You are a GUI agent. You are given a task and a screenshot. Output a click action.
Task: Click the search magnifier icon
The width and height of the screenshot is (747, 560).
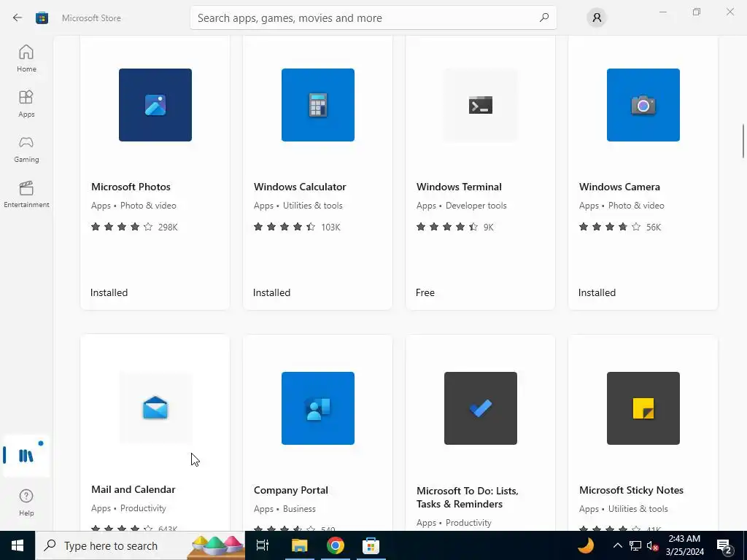pyautogui.click(x=544, y=17)
